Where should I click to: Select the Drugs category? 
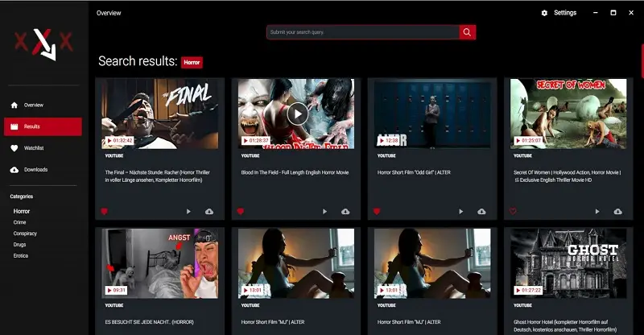point(19,245)
